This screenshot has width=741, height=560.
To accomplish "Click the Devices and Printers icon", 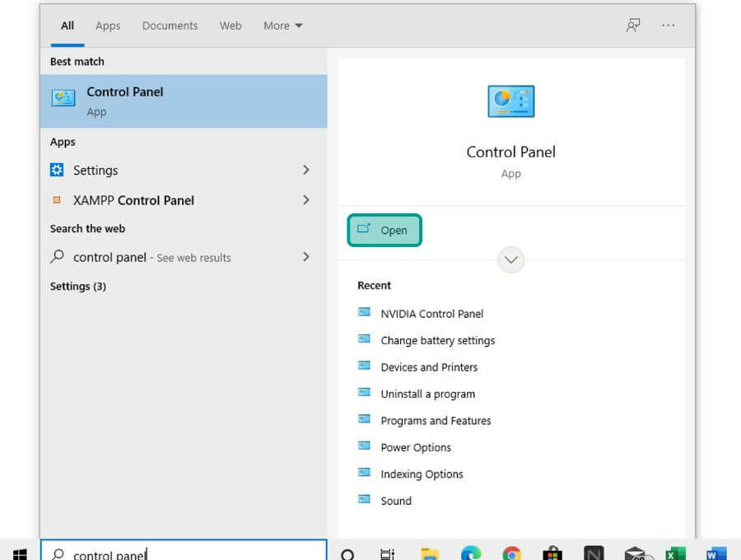I will pyautogui.click(x=364, y=366).
